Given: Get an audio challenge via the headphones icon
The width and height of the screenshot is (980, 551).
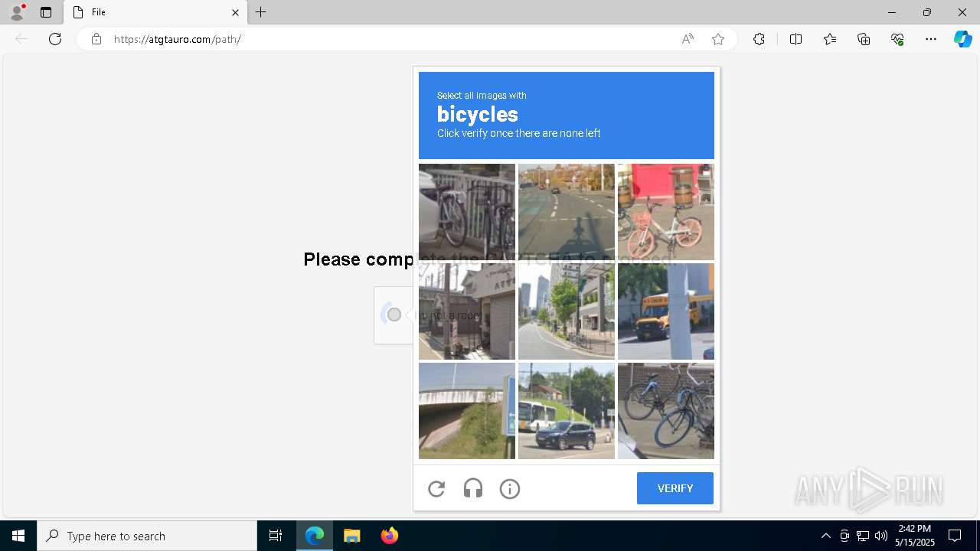Looking at the screenshot, I should 473,488.
